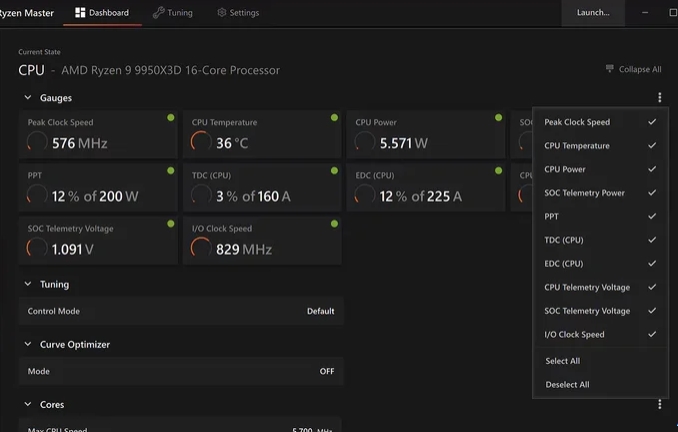Click the Peak Clock Speed gauge dial
The width and height of the screenshot is (678, 432).
tap(37, 141)
